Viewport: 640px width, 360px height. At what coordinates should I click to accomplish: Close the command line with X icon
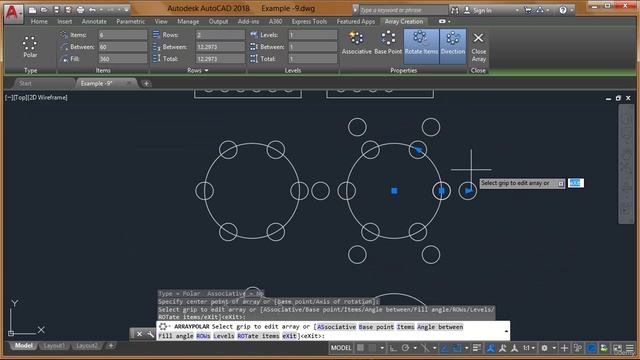point(139,334)
